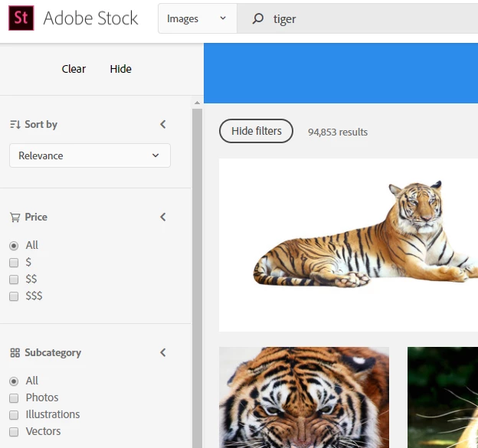
Task: Collapse the Subcategory section chevron
Action: pyautogui.click(x=163, y=352)
